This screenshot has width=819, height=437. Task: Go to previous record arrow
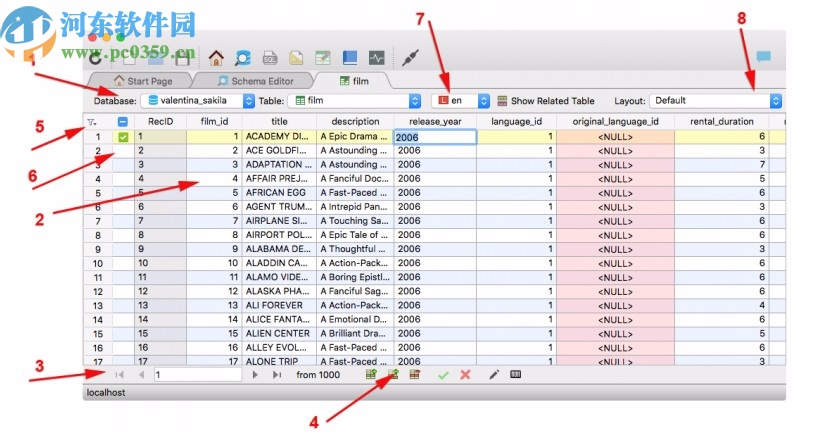tap(142, 374)
